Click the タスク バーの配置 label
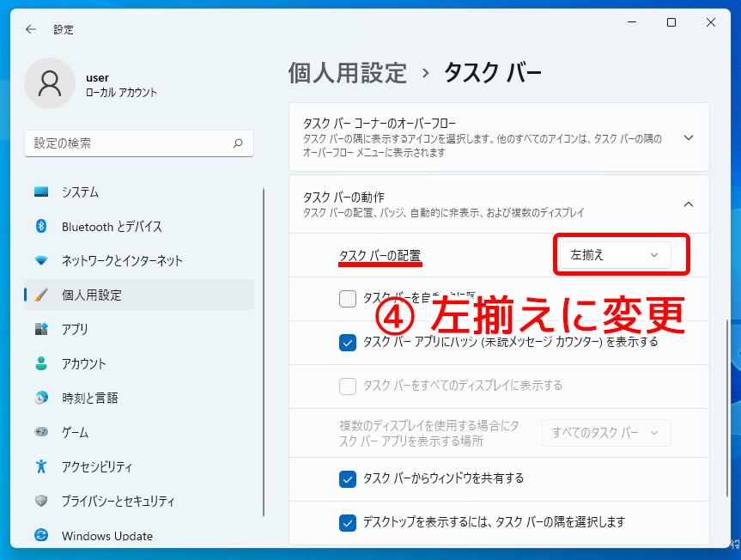 tap(380, 256)
